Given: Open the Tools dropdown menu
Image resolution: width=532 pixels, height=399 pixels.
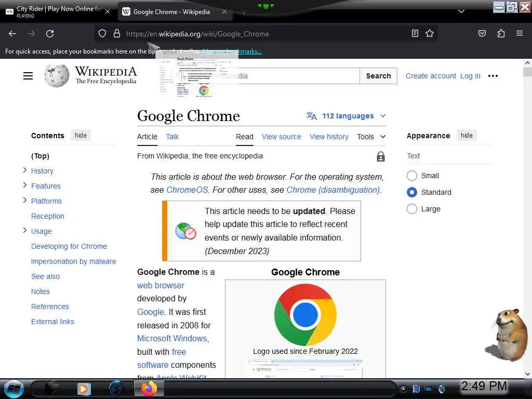Looking at the screenshot, I should 371,137.
